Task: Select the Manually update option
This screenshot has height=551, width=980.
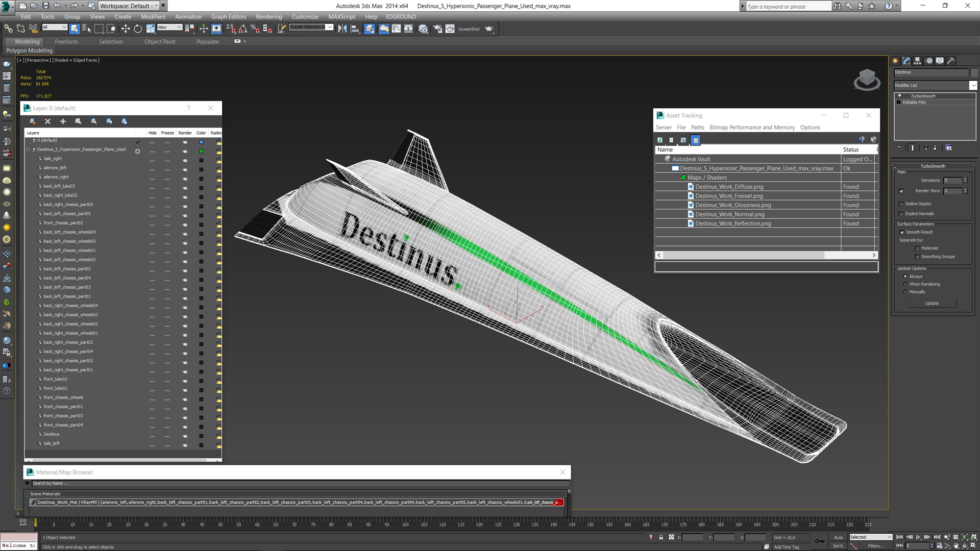Action: pos(905,292)
